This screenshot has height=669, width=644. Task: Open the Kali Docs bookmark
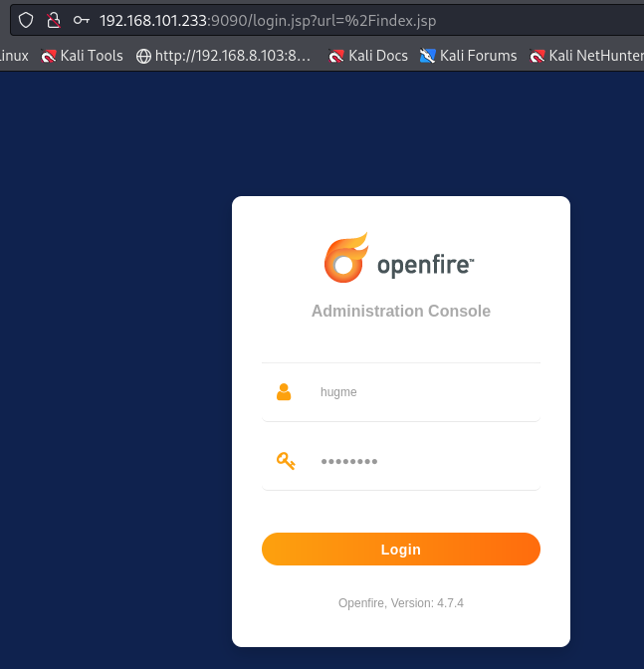(368, 56)
